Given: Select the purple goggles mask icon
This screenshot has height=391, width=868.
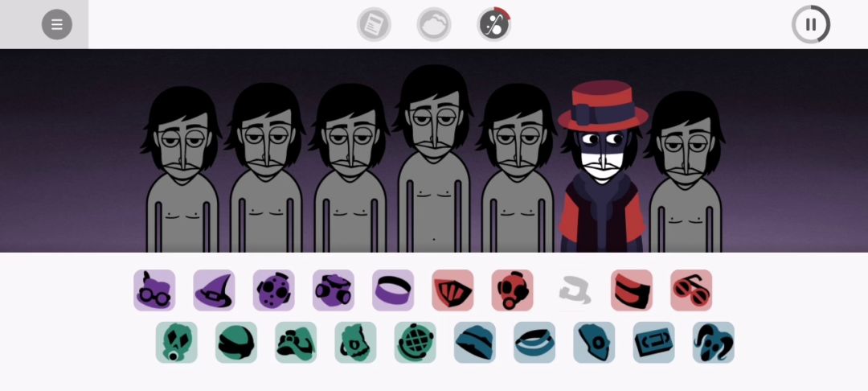Looking at the screenshot, I should click(334, 290).
